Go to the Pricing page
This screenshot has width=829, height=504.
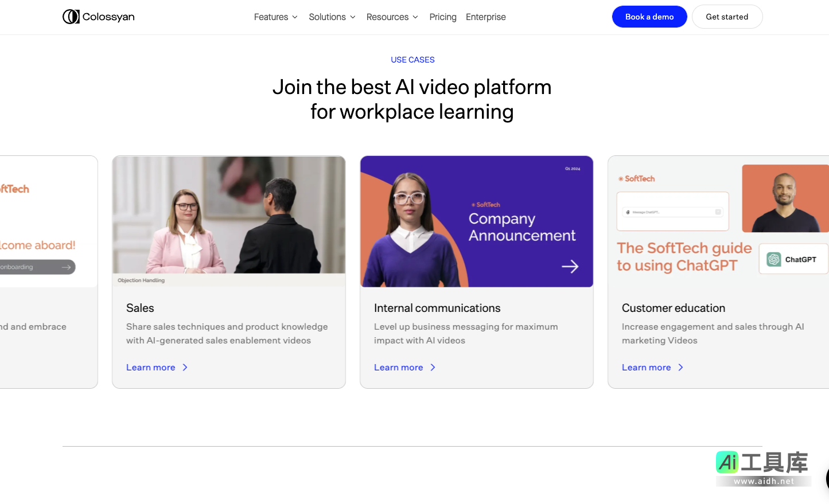pyautogui.click(x=443, y=17)
